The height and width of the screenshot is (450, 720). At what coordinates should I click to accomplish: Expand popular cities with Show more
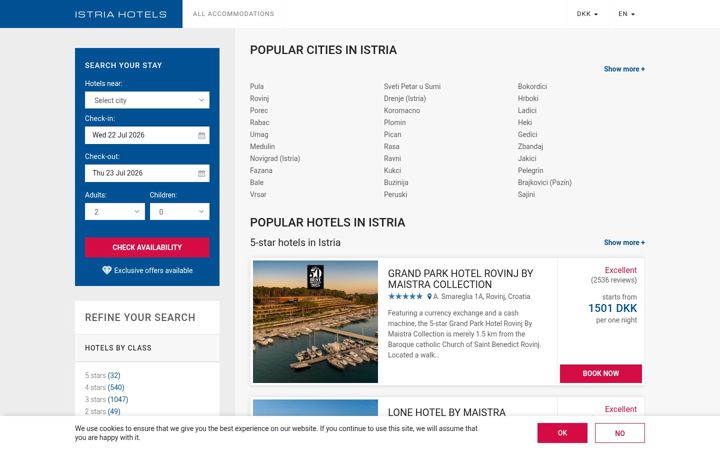624,69
